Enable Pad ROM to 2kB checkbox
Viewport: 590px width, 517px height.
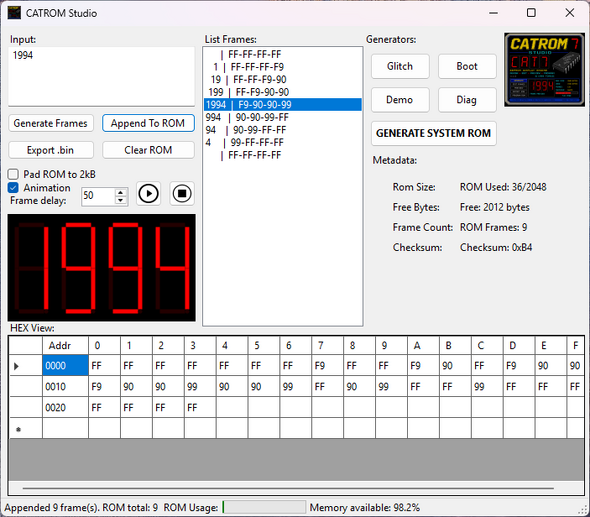pyautogui.click(x=13, y=174)
